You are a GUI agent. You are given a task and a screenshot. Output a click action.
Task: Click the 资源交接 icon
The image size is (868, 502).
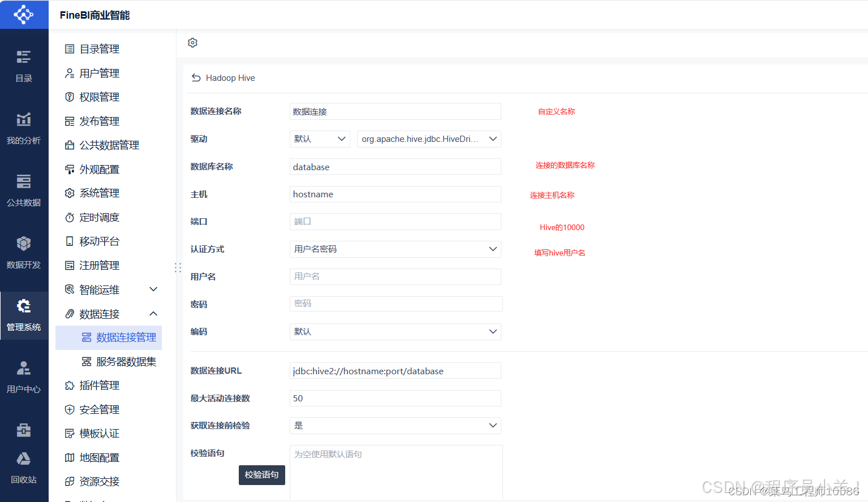tap(70, 482)
